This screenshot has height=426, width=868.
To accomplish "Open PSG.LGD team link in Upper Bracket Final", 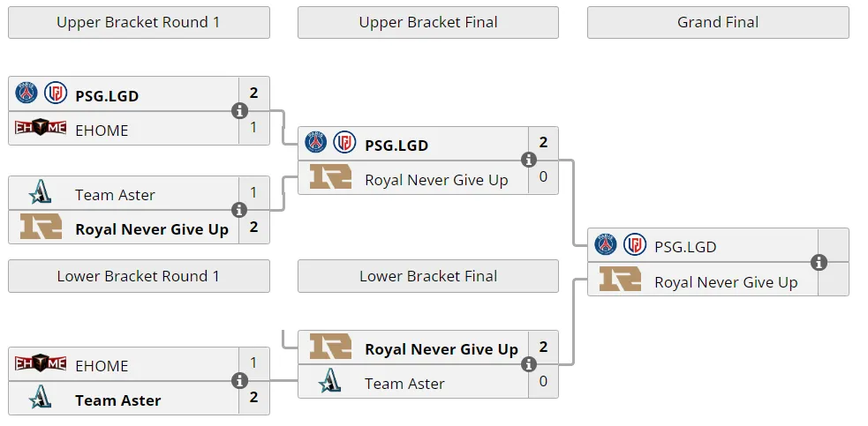I will (x=396, y=146).
